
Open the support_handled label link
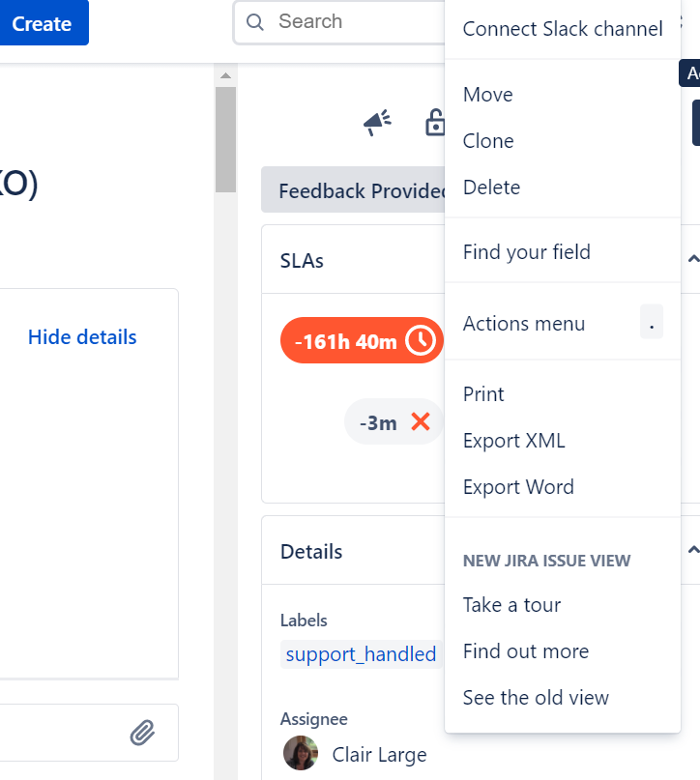click(x=361, y=654)
